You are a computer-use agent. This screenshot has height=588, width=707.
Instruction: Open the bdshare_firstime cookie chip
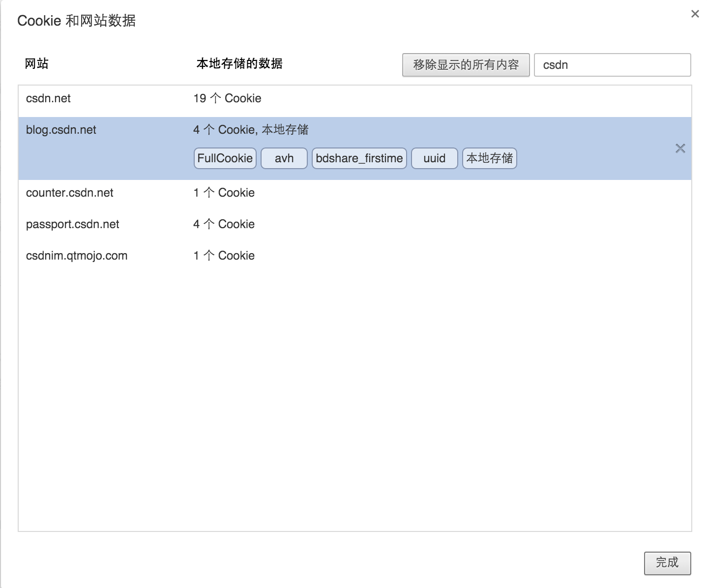359,158
